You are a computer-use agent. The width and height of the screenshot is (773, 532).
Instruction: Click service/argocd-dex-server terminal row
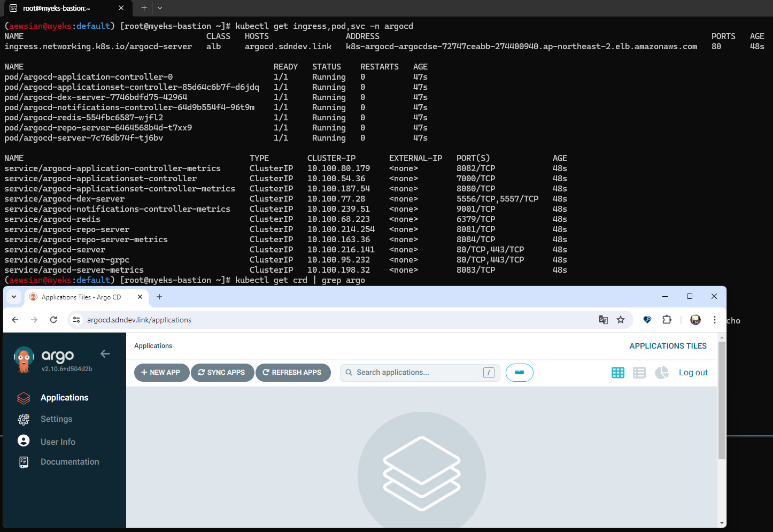click(x=286, y=199)
